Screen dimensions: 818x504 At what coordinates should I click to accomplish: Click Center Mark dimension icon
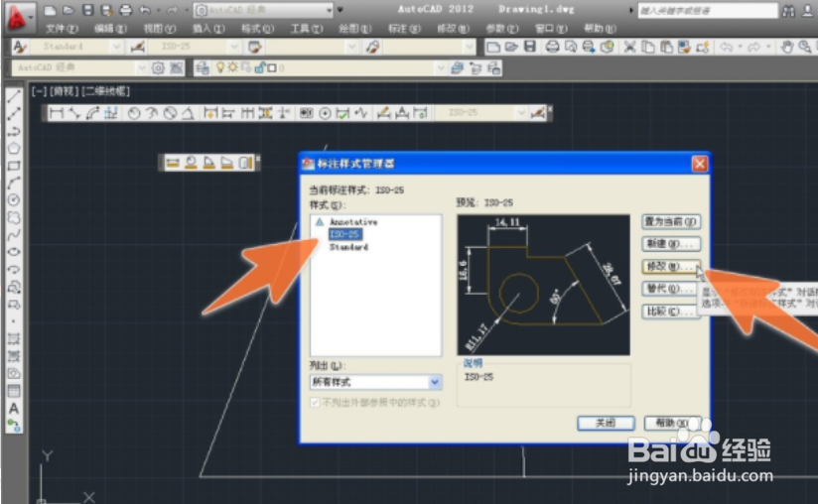(x=325, y=112)
